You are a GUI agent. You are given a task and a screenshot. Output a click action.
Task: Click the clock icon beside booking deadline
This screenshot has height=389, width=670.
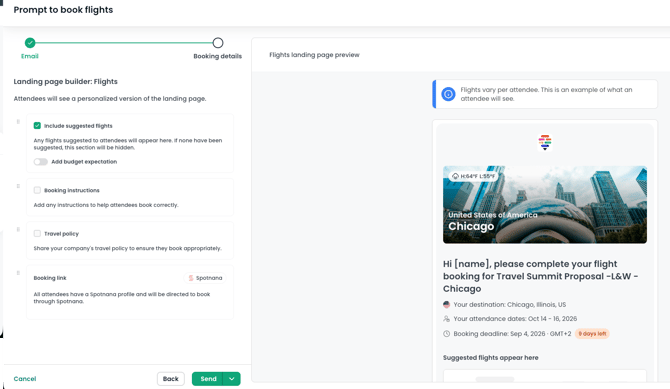[447, 334]
